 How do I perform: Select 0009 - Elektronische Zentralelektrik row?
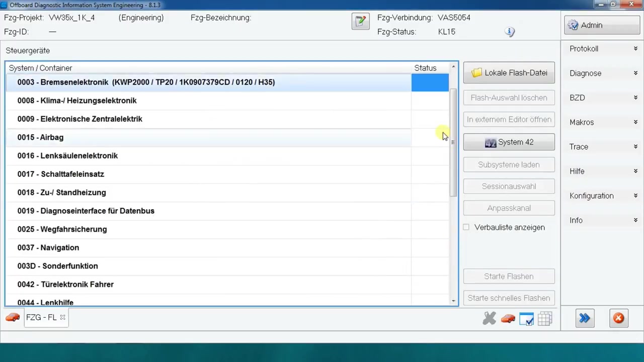[x=227, y=119]
